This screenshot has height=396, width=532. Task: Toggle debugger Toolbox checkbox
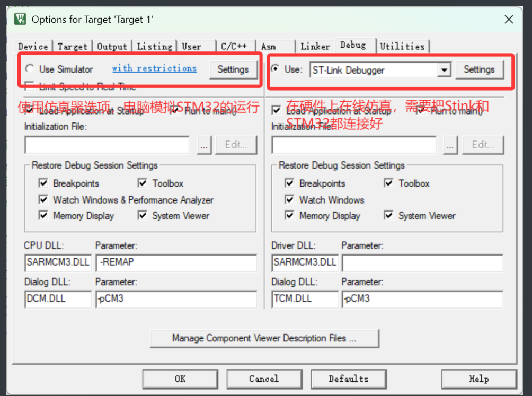click(x=389, y=183)
